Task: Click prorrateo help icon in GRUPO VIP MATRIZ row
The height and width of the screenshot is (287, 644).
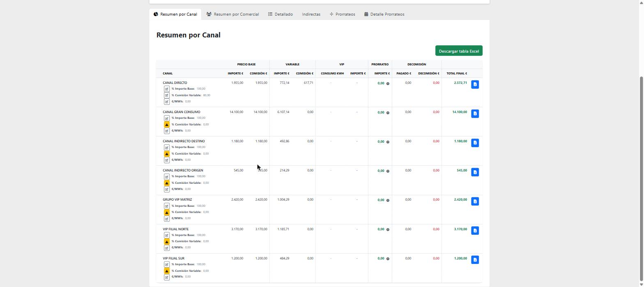Action: click(x=388, y=200)
